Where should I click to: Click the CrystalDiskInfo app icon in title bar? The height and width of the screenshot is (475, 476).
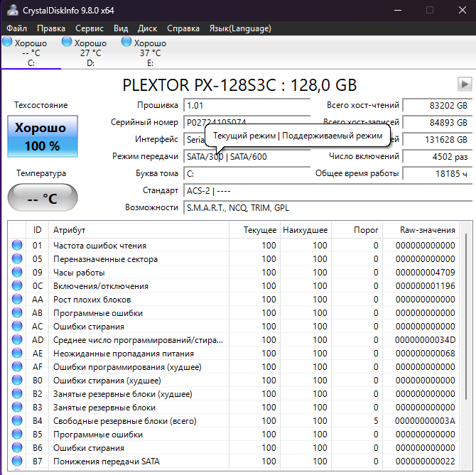click(x=10, y=10)
